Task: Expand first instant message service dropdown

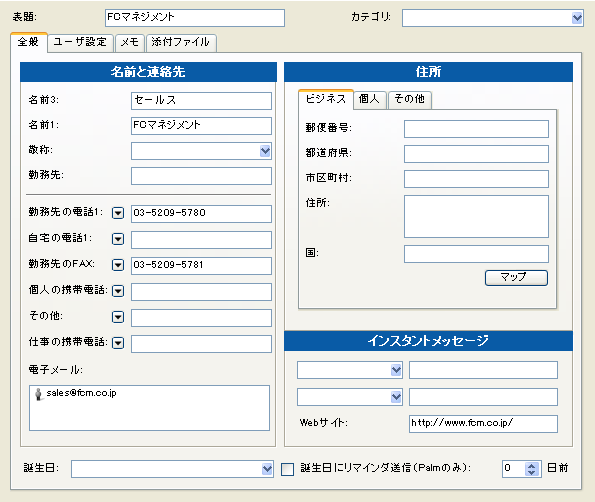Action: tap(396, 370)
